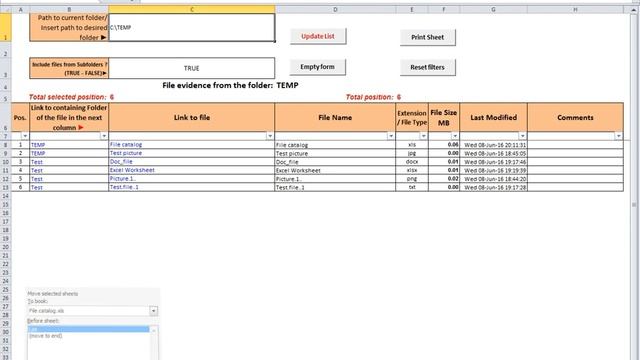Select the folder path cell containing C:\TEMP

[192, 27]
